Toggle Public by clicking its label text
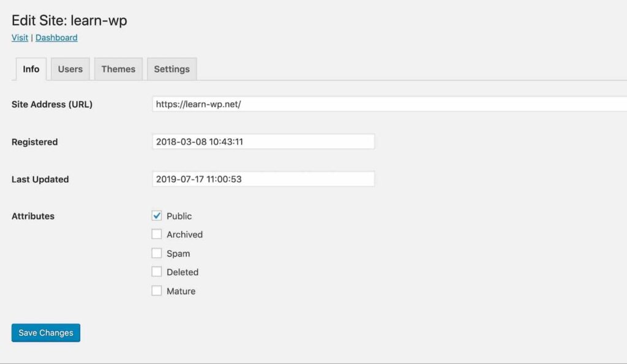This screenshot has width=627, height=364. point(179,216)
